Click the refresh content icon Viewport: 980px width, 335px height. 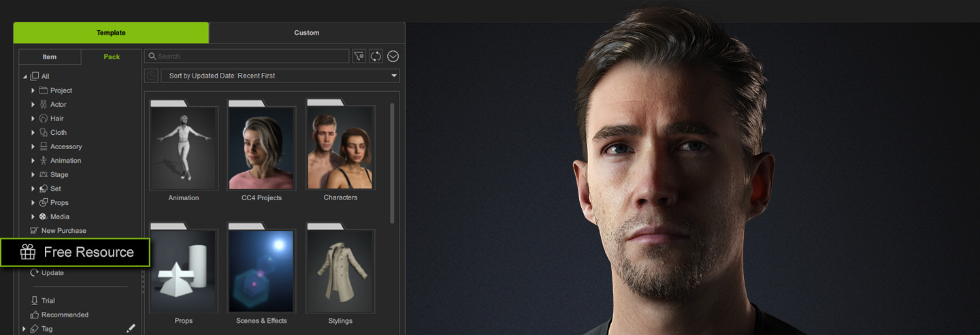click(x=376, y=57)
